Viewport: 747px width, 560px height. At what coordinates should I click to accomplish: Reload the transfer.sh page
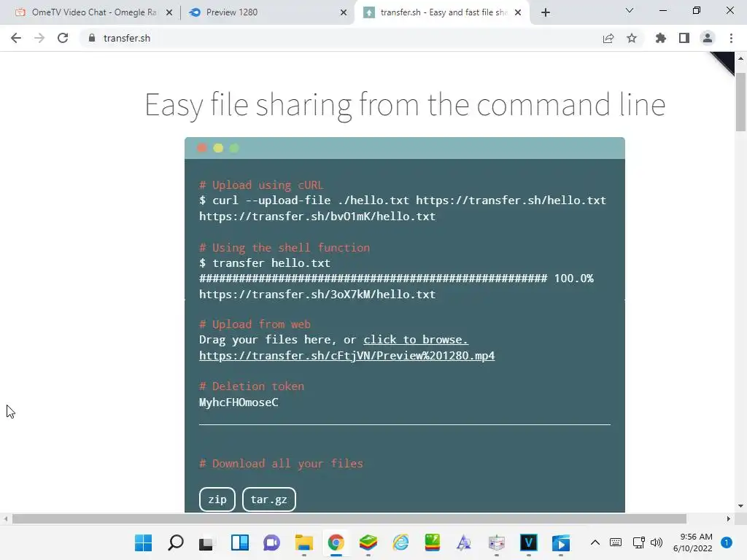[x=63, y=38]
